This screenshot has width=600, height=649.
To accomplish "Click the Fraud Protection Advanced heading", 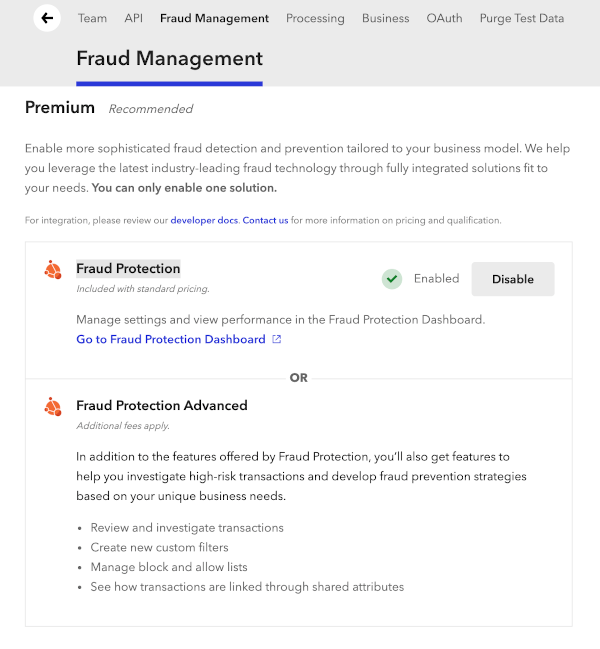I will 162,406.
